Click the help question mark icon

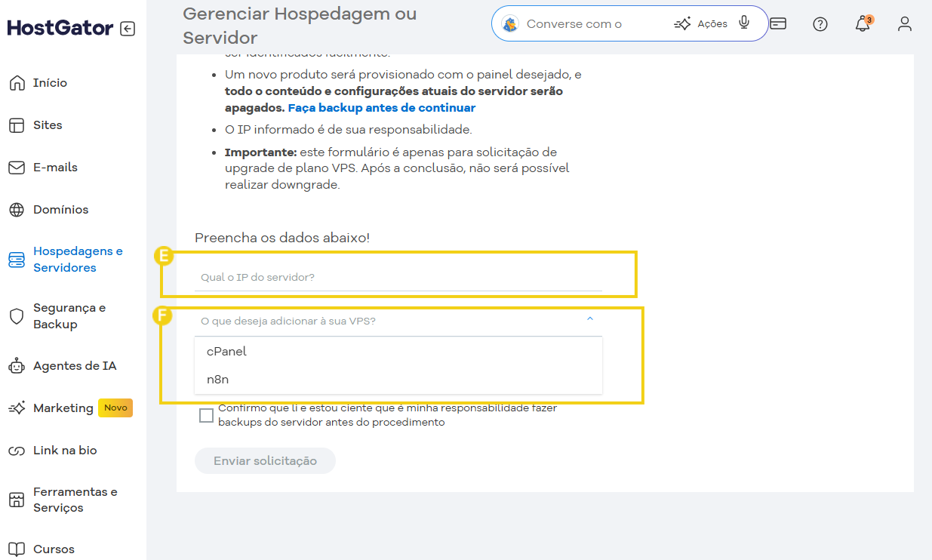(820, 24)
